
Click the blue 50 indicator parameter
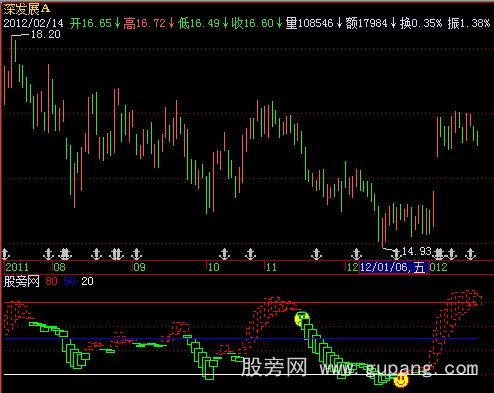pyautogui.click(x=70, y=281)
